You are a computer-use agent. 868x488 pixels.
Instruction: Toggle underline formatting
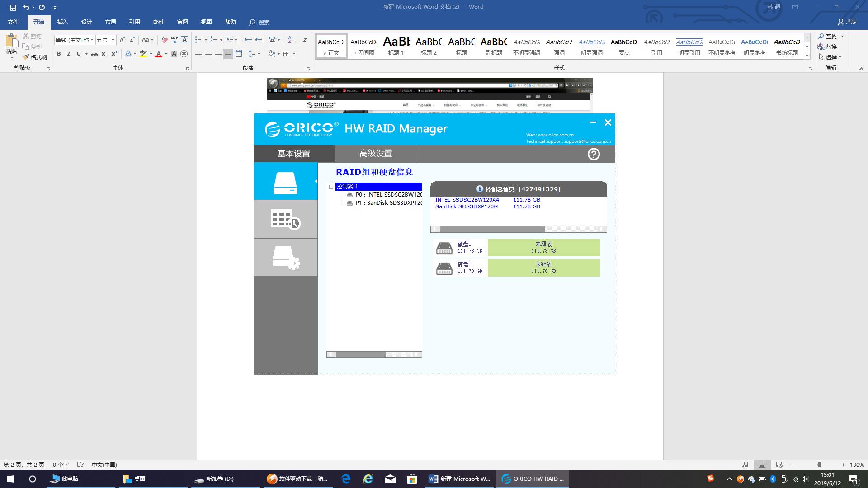(x=79, y=54)
